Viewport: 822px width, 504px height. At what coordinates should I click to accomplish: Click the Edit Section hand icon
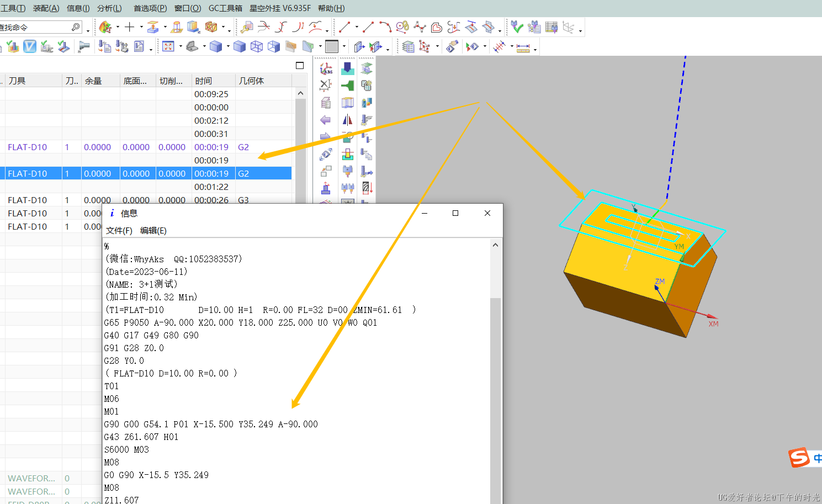click(x=453, y=47)
